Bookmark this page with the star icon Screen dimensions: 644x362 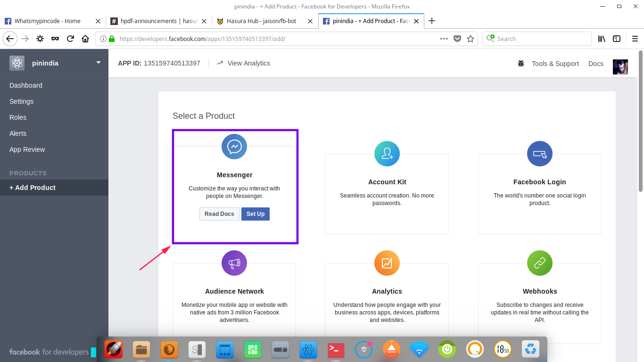[471, 39]
